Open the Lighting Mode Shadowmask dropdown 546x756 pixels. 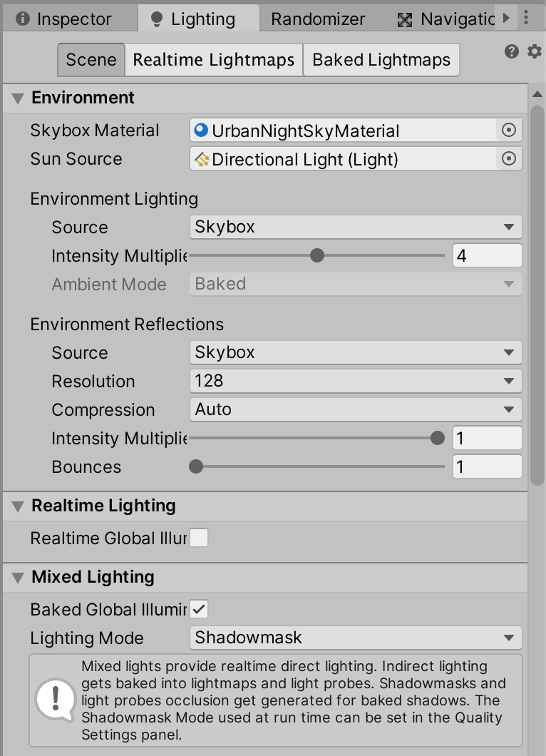tap(356, 638)
